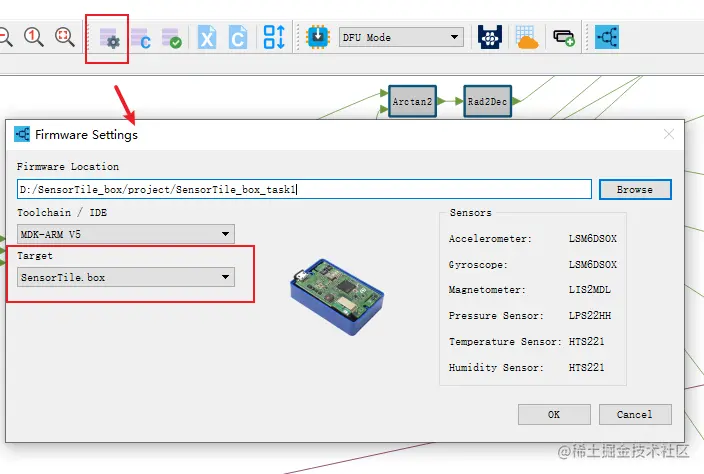Close the Firmware Settings dialog
704x474 pixels.
coord(669,134)
